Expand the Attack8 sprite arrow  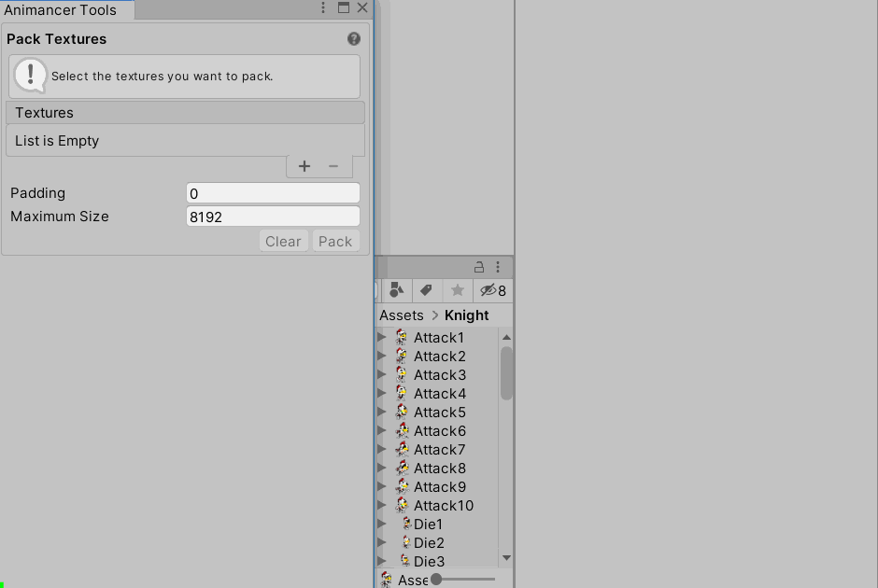[382, 468]
